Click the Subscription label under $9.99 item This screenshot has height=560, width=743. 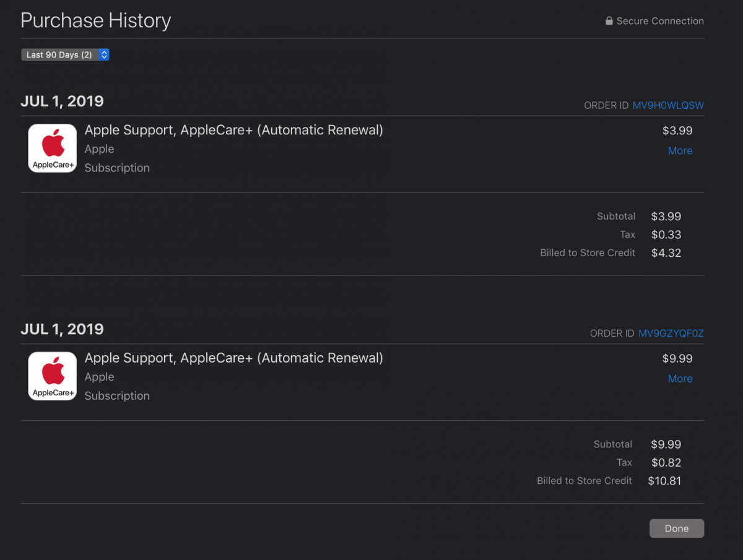[117, 395]
